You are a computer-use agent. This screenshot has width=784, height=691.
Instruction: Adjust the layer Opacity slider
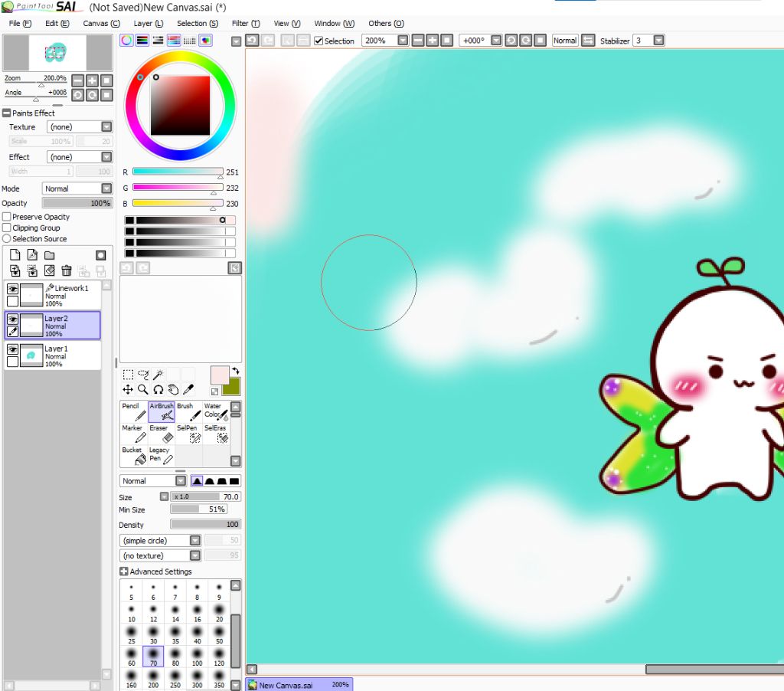[x=77, y=203]
